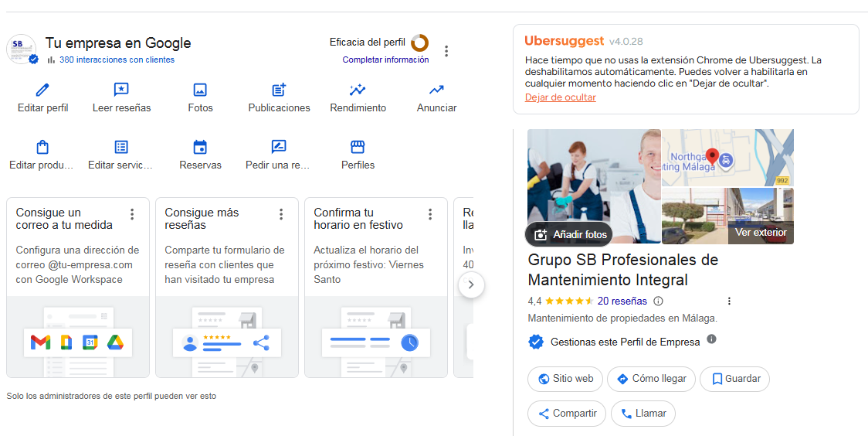Open Reservas calendar icon
This screenshot has height=436, width=868.
pos(200,147)
